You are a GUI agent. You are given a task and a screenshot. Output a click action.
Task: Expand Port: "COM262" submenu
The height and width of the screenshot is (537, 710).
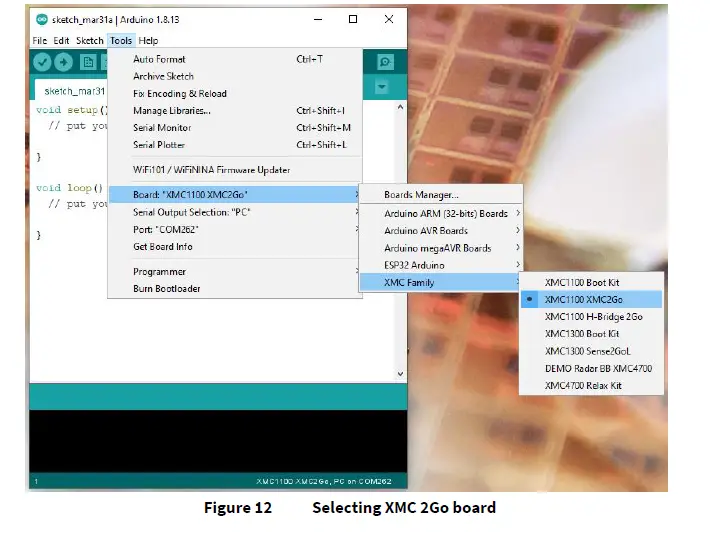(235, 230)
